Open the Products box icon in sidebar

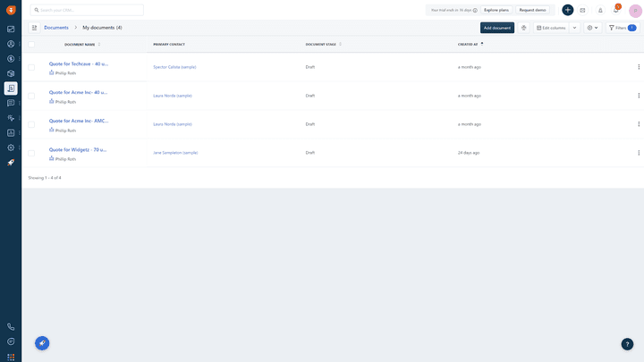pyautogui.click(x=11, y=73)
